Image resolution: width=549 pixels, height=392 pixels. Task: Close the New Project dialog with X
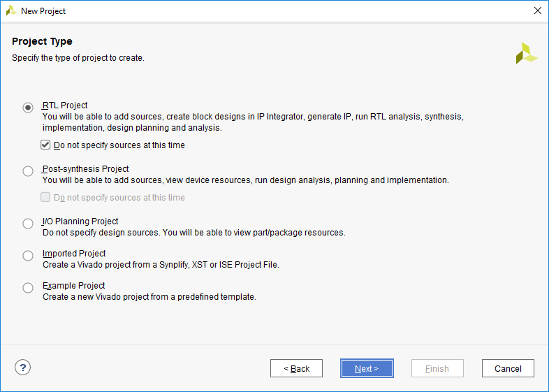coord(537,10)
